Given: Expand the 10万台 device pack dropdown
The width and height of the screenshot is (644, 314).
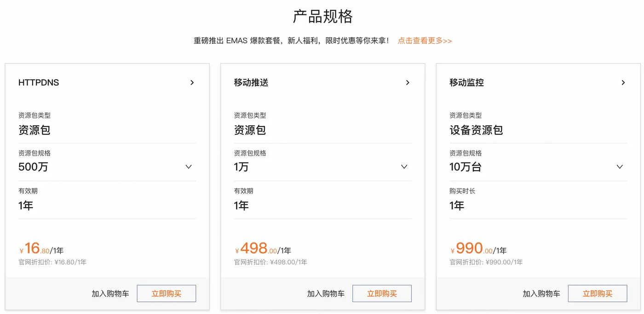Looking at the screenshot, I should [620, 167].
